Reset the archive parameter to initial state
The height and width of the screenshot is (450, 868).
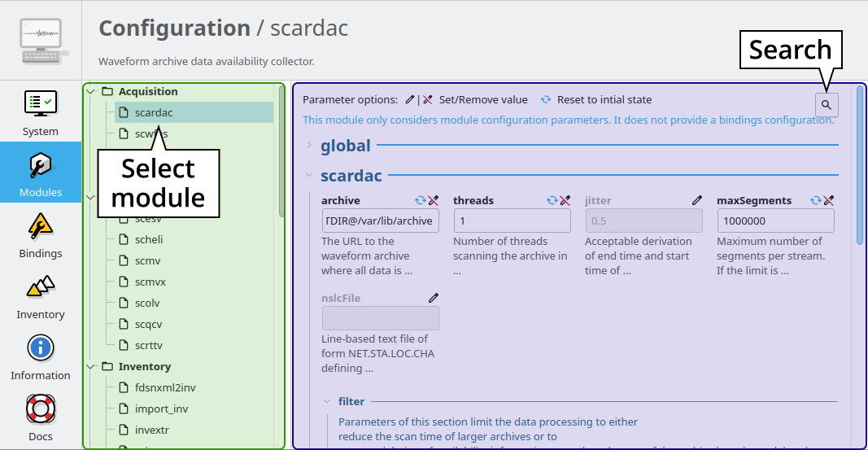pos(421,200)
